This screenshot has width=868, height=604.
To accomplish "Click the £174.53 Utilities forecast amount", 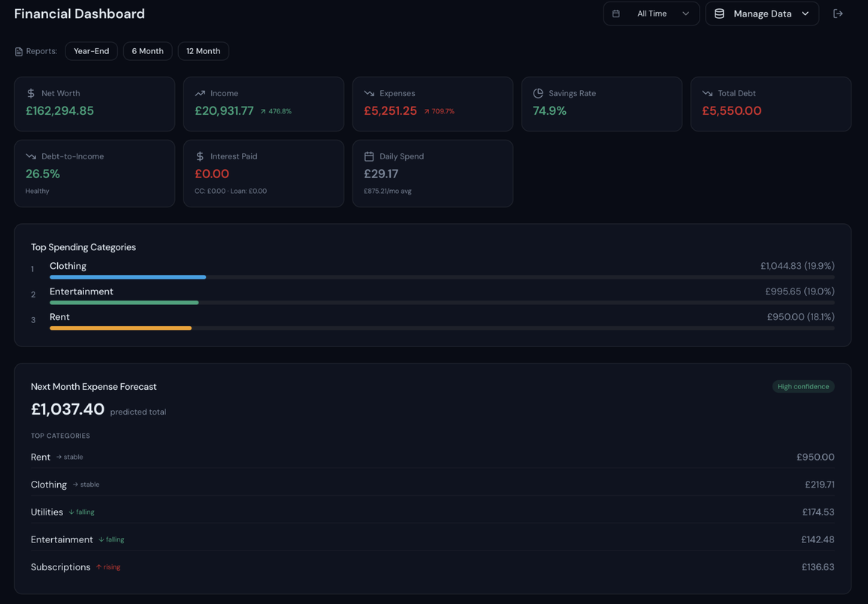I will pos(818,512).
